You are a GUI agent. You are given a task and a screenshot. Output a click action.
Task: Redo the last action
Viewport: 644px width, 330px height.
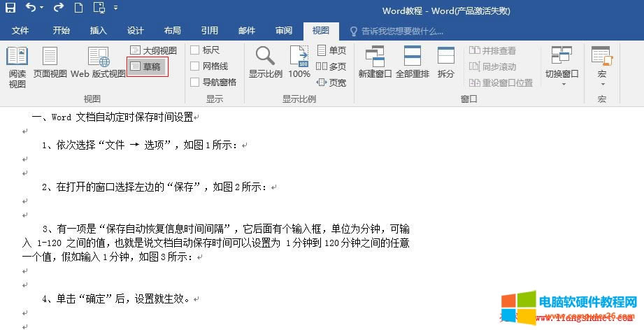pos(59,7)
